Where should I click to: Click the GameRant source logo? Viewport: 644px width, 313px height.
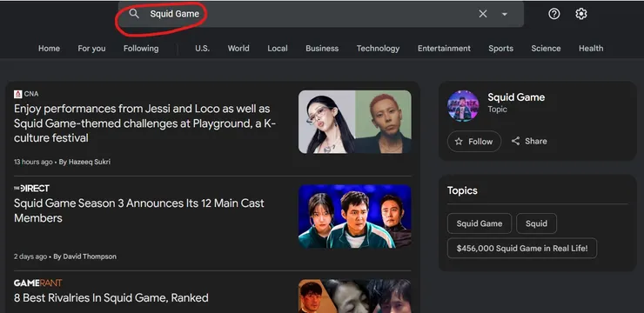pos(37,283)
